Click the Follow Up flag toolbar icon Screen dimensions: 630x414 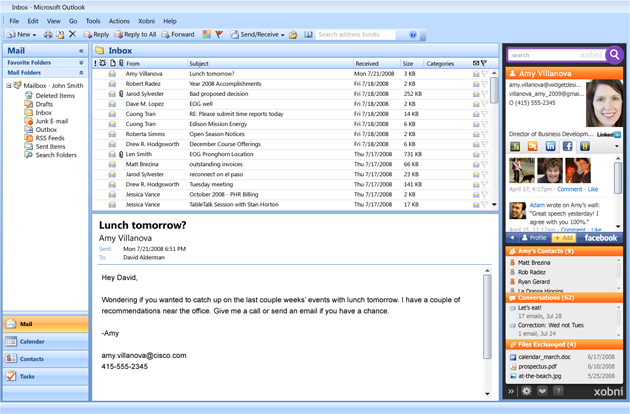(x=219, y=35)
